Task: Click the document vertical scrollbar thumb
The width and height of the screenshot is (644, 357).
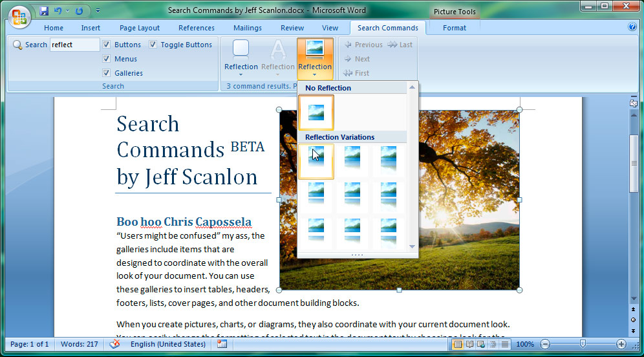Action: 634,164
